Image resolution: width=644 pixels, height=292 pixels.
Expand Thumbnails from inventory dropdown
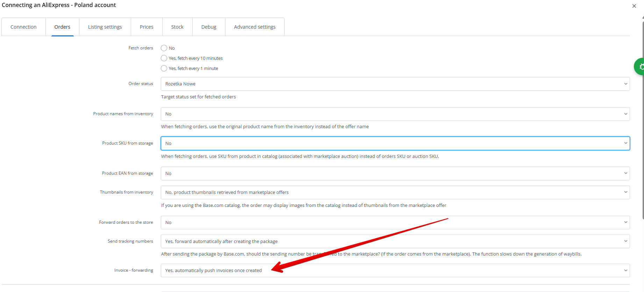[x=395, y=193]
